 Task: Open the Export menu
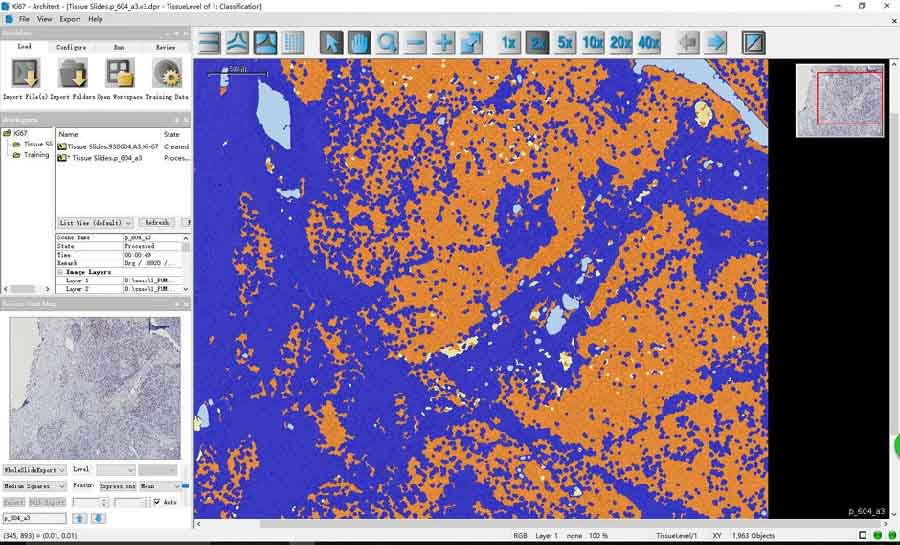tap(69, 19)
